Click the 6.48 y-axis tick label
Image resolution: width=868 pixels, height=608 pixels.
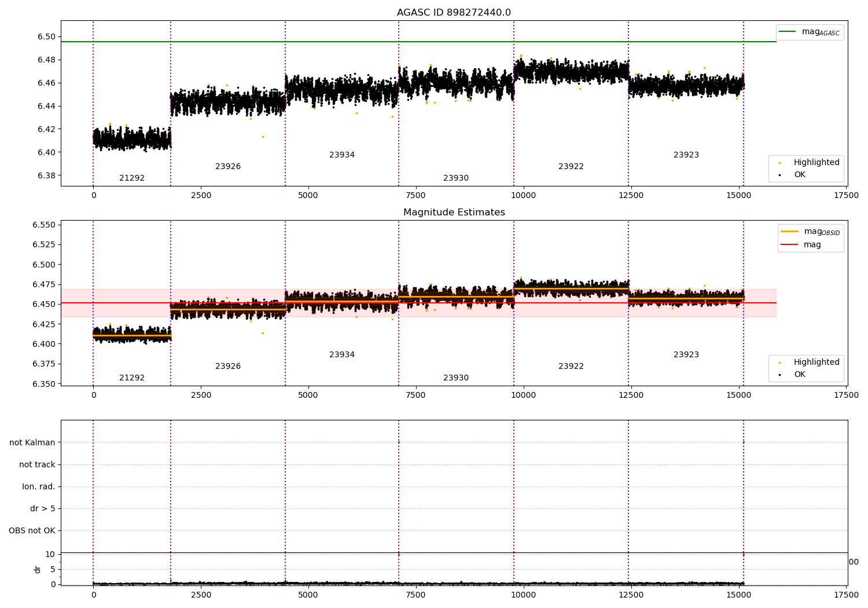(x=46, y=60)
